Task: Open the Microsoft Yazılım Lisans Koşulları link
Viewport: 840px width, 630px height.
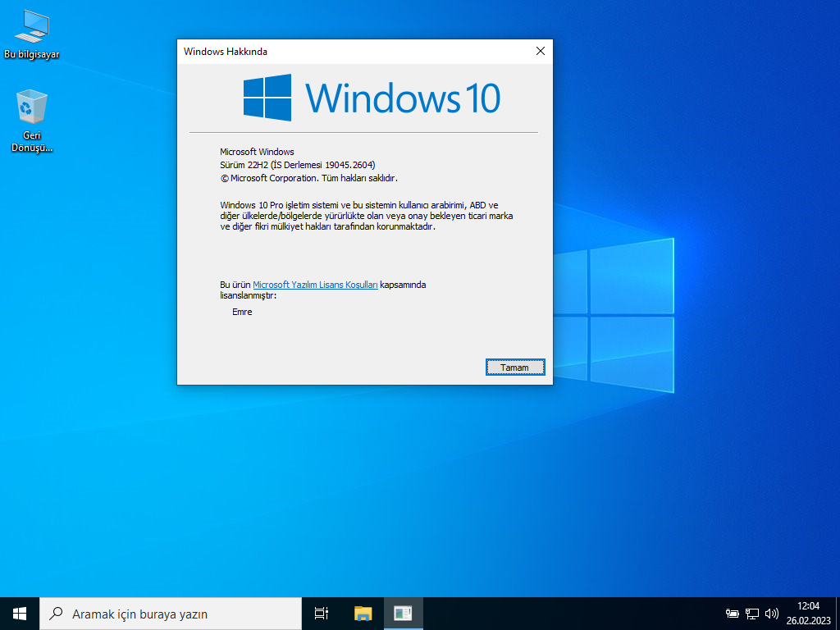Action: point(316,285)
